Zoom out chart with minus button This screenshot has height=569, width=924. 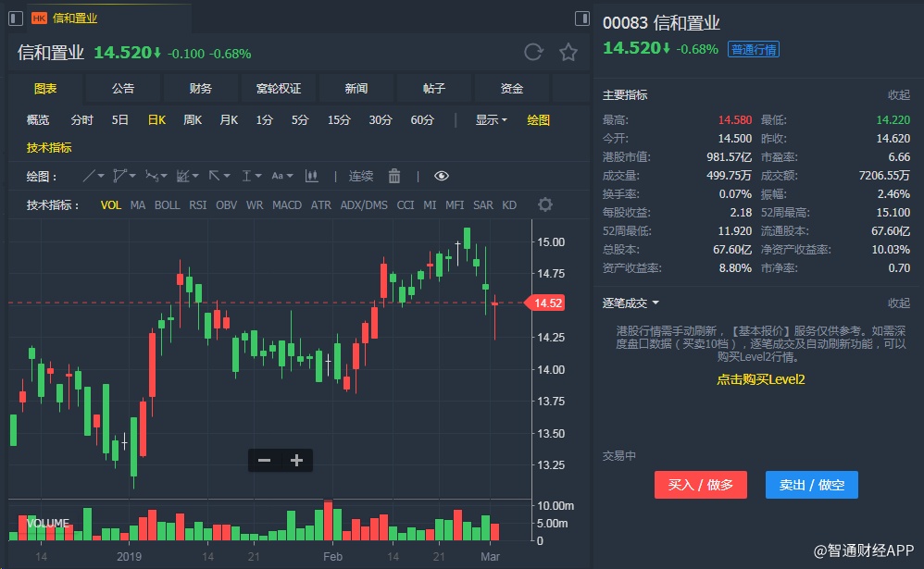[x=265, y=460]
